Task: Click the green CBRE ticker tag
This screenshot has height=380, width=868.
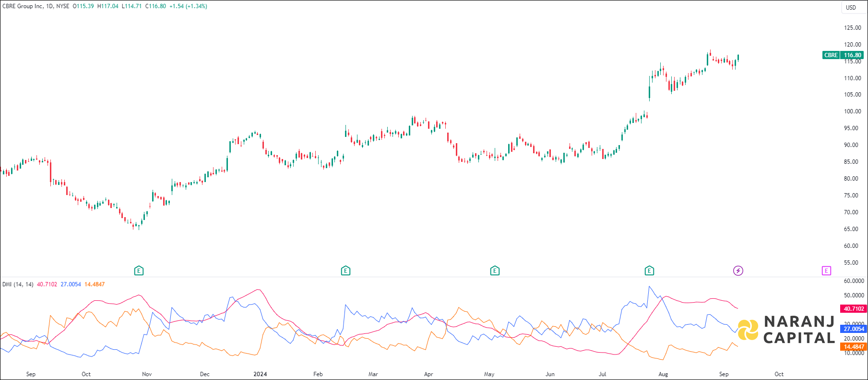Action: (831, 55)
